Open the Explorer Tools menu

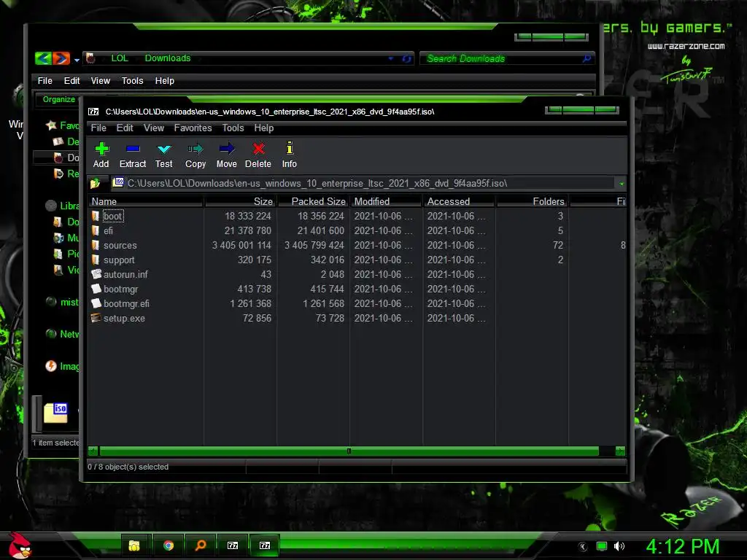tap(133, 81)
